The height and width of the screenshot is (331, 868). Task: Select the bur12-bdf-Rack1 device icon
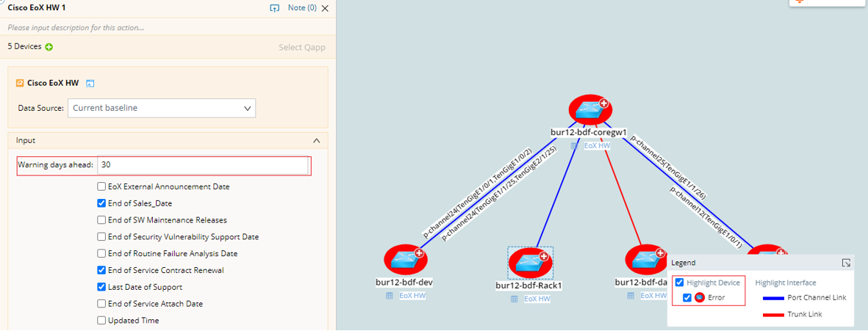[531, 263]
